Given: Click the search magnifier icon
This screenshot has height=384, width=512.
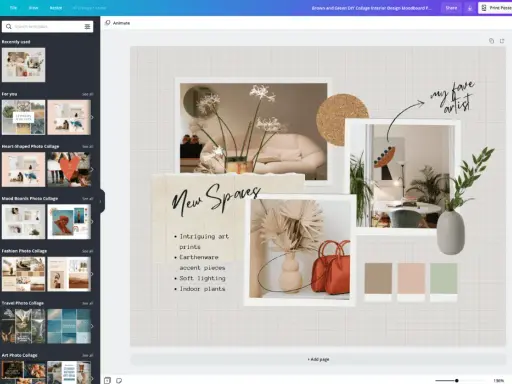Looking at the screenshot, I should tap(9, 26).
